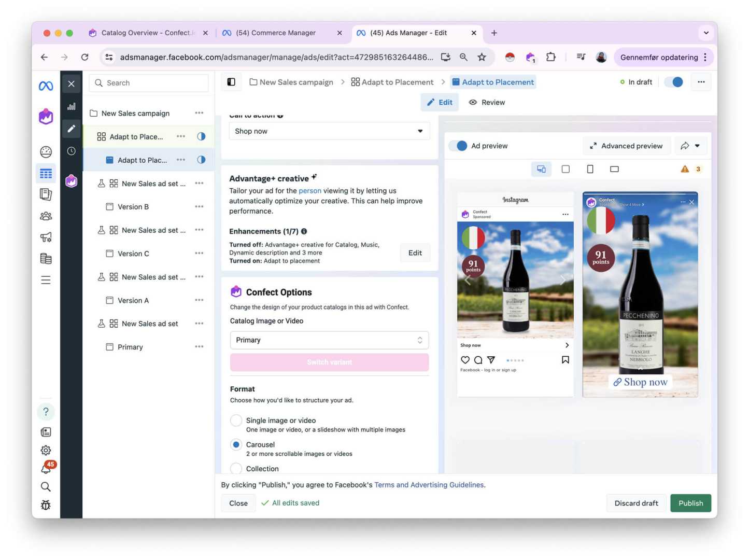The height and width of the screenshot is (560, 749).
Task: Toggle the Ad preview switch
Action: coord(458,146)
